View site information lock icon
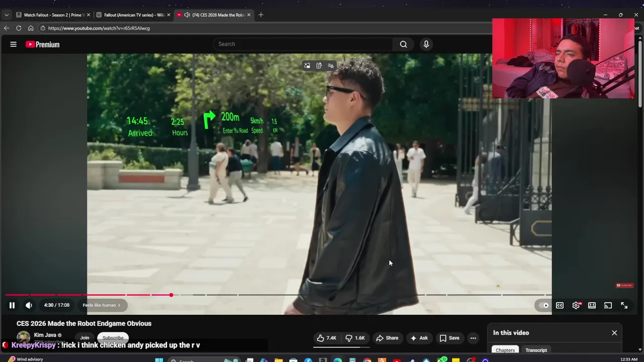This screenshot has width=644, height=362. pos(43,28)
